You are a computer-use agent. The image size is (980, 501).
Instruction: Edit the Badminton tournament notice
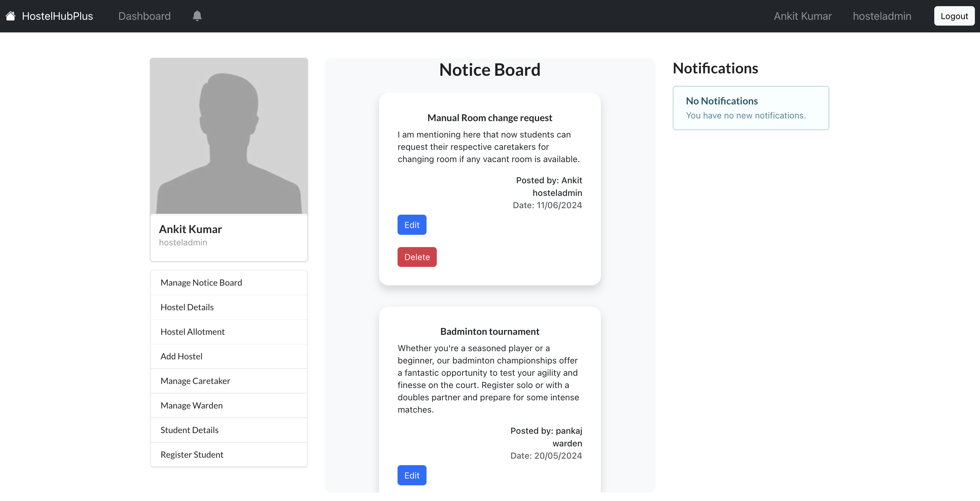pyautogui.click(x=412, y=475)
